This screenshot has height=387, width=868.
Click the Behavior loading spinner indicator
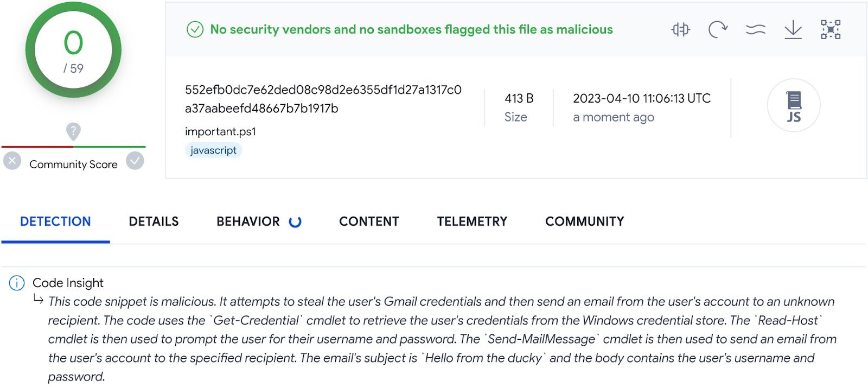pyautogui.click(x=296, y=221)
